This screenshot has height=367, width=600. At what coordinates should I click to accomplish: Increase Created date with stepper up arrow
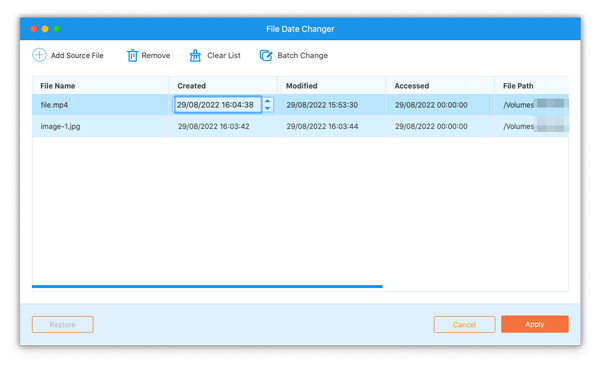(267, 101)
